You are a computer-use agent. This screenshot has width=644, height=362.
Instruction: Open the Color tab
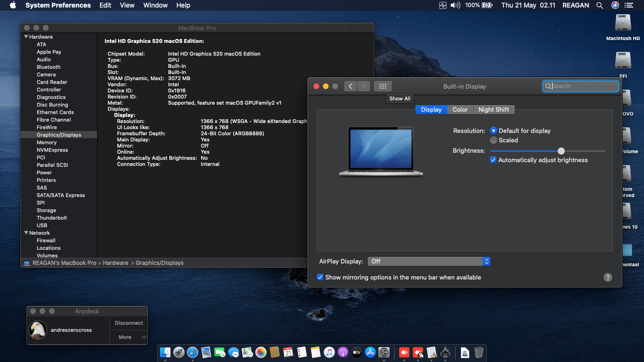pos(460,109)
